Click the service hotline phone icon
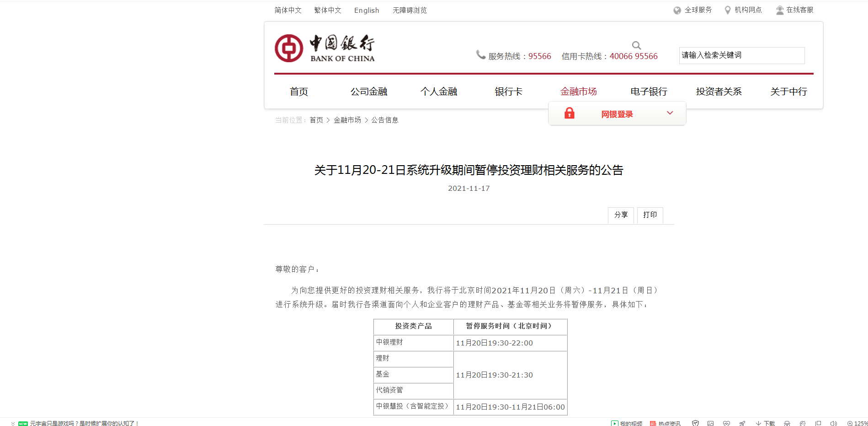This screenshot has width=868, height=426. (x=481, y=54)
